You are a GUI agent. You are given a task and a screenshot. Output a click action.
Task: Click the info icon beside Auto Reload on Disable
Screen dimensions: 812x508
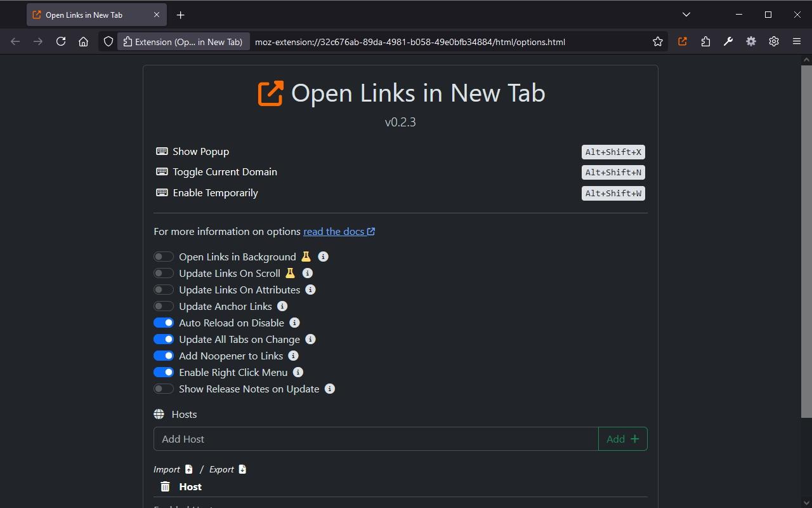tap(294, 323)
